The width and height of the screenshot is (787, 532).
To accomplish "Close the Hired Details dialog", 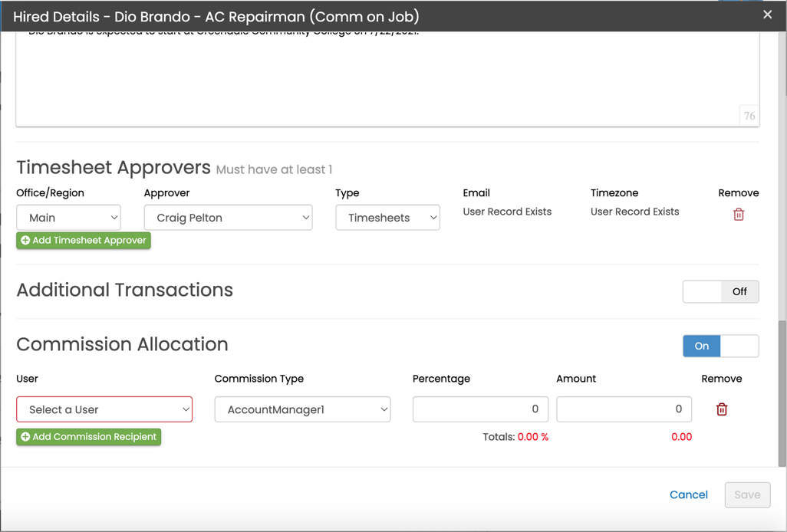I will 767,15.
